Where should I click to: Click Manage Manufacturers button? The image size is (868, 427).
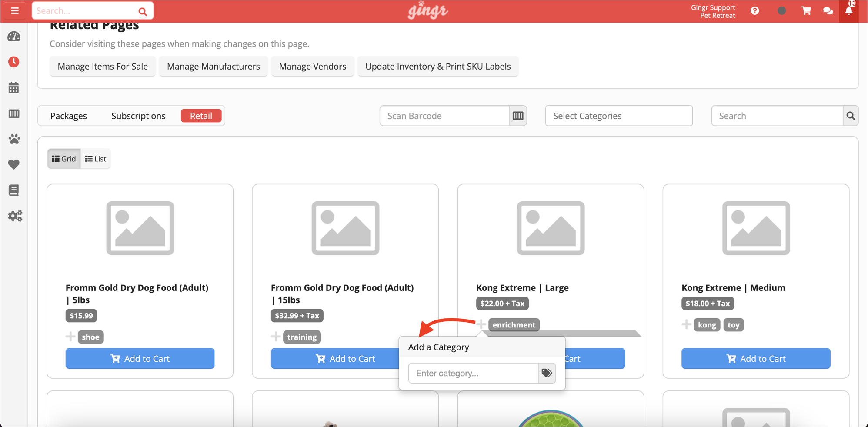click(x=214, y=66)
